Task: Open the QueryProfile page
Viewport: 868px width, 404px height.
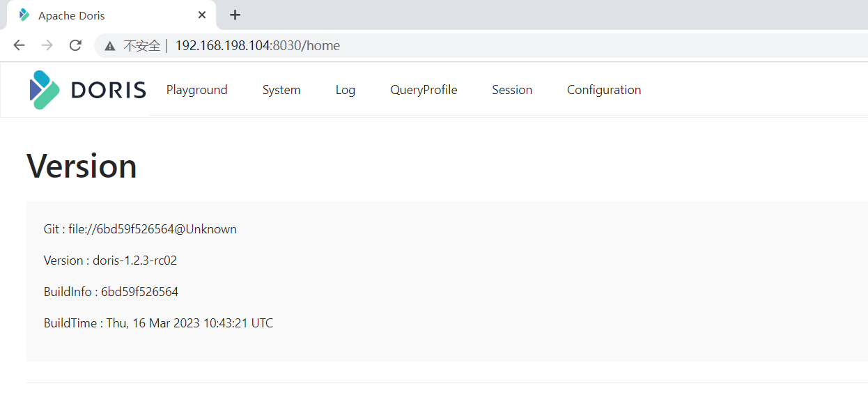Action: point(424,90)
